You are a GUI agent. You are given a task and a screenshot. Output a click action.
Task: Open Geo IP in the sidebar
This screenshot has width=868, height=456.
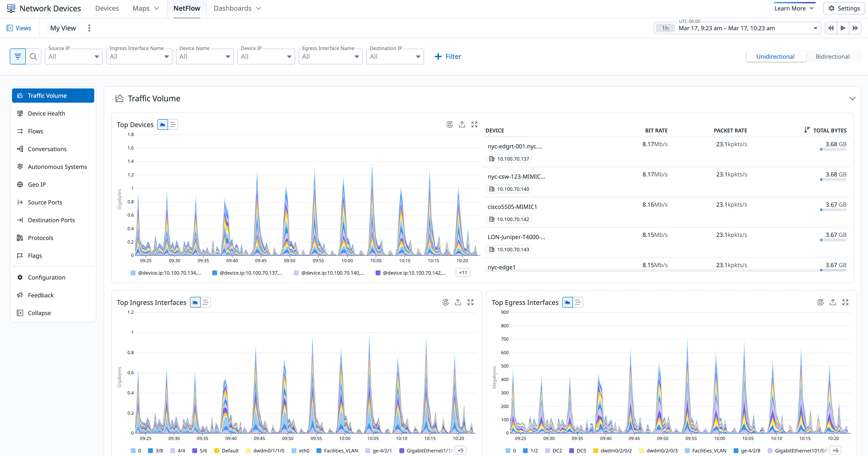pyautogui.click(x=37, y=184)
